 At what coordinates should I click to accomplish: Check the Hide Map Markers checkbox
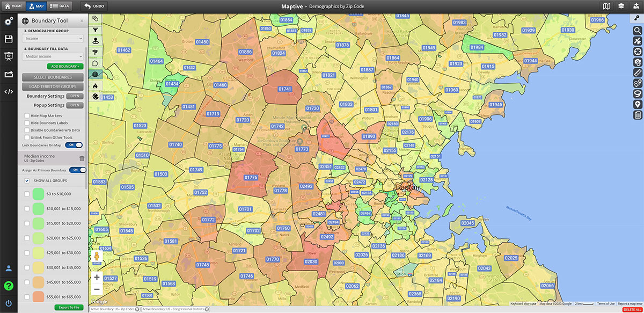[x=27, y=115]
